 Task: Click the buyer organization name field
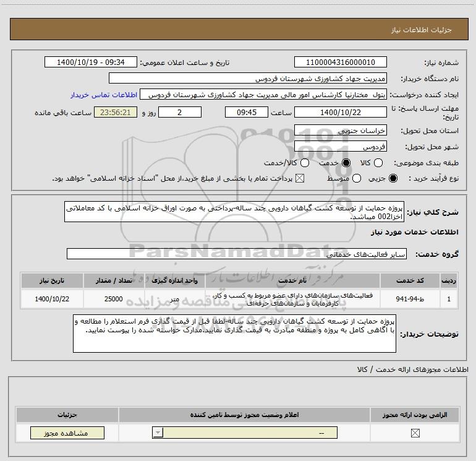pyautogui.click(x=248, y=78)
